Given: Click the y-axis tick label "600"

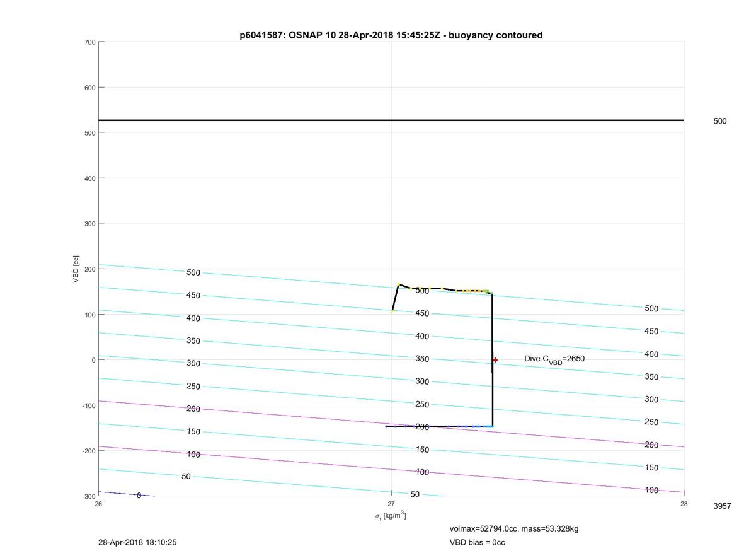Looking at the screenshot, I should tap(90, 88).
